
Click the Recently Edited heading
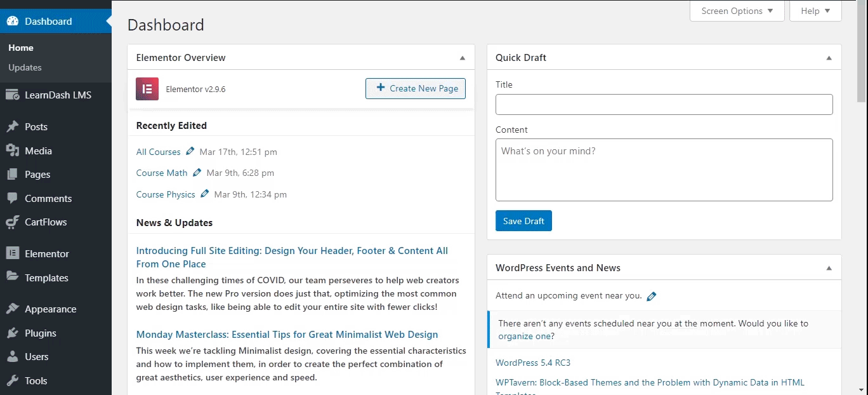171,126
